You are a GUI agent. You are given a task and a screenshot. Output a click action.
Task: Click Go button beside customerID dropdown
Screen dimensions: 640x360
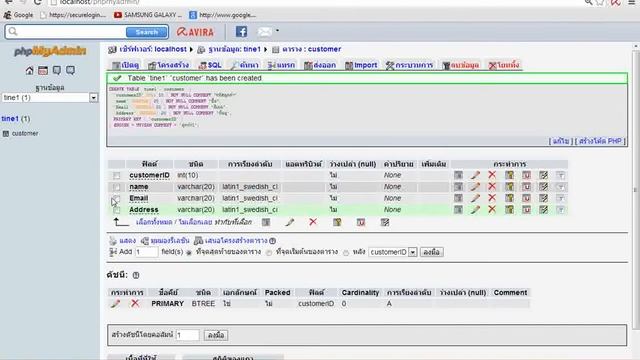point(431,252)
